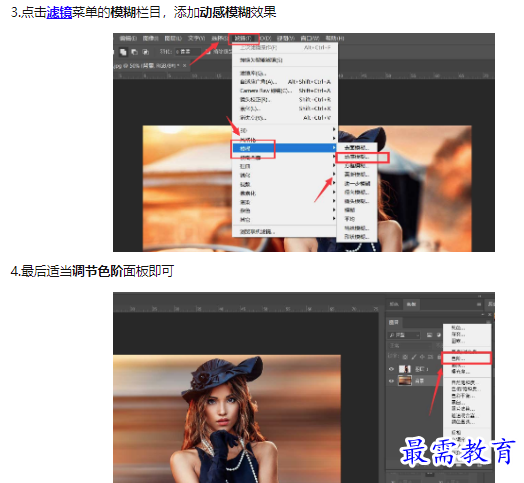
Task: Expand the 扭曲 submenu
Action: 285,166
